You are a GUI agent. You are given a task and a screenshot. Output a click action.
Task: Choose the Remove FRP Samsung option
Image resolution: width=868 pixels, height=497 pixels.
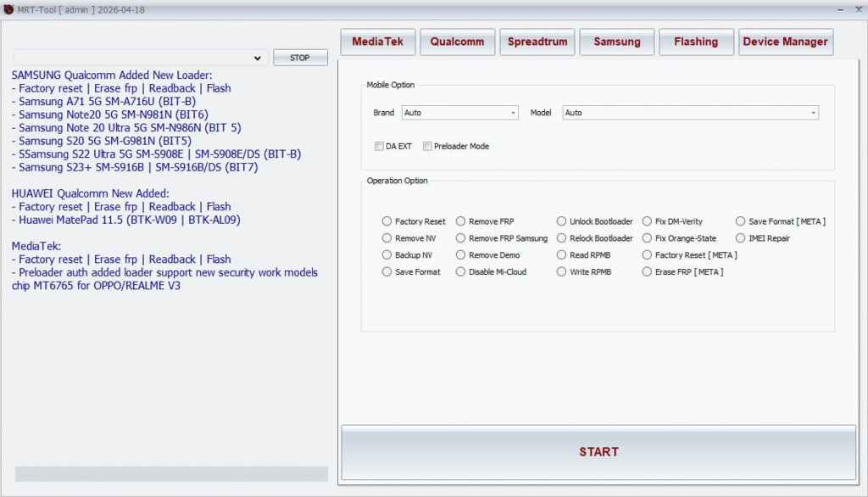click(461, 238)
